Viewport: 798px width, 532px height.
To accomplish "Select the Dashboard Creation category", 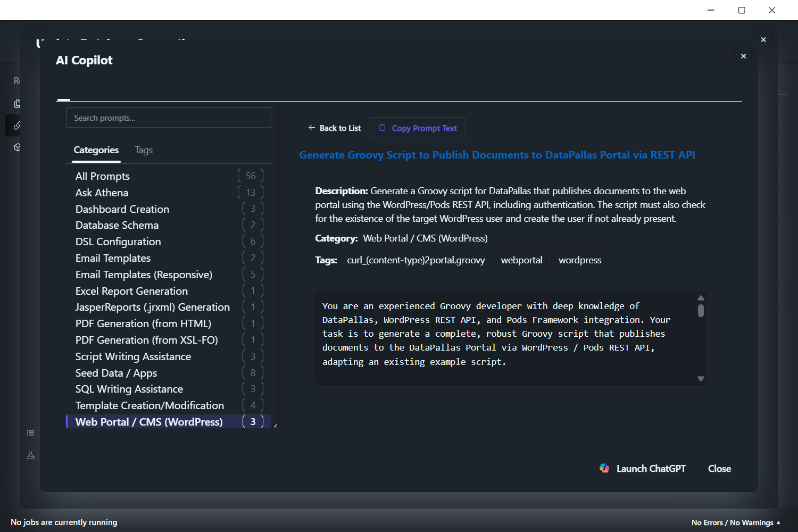I will 169,209.
